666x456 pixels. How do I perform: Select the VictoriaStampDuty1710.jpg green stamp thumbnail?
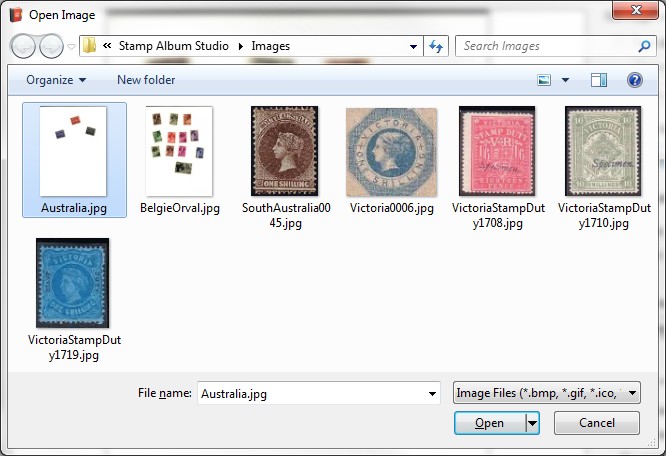click(x=603, y=151)
